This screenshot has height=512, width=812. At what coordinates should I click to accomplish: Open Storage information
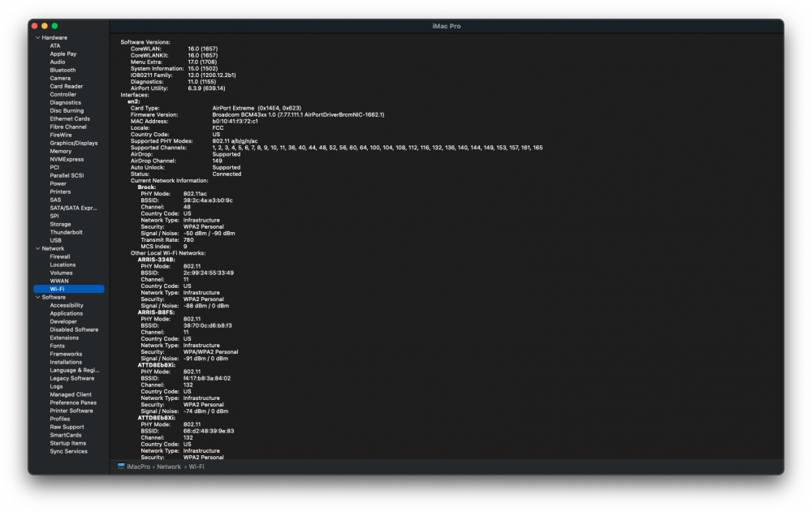tap(60, 224)
